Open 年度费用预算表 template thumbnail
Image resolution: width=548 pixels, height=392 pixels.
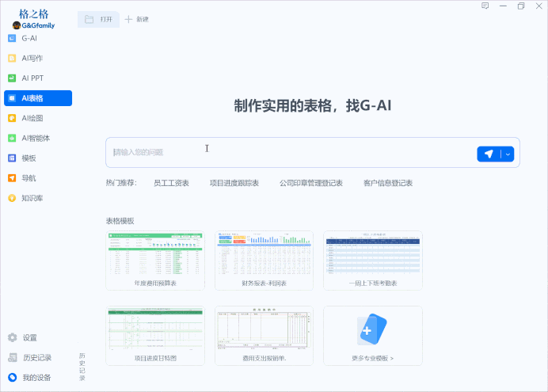tap(155, 261)
